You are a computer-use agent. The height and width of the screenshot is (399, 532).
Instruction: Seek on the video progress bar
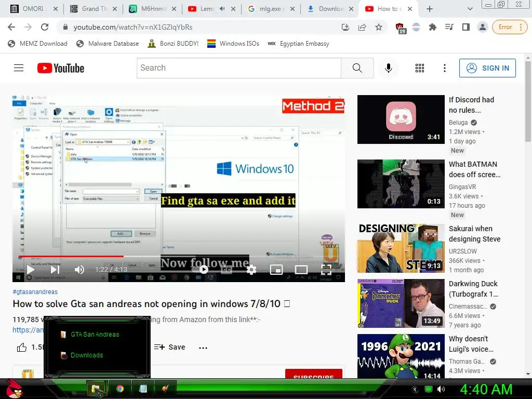click(x=179, y=256)
